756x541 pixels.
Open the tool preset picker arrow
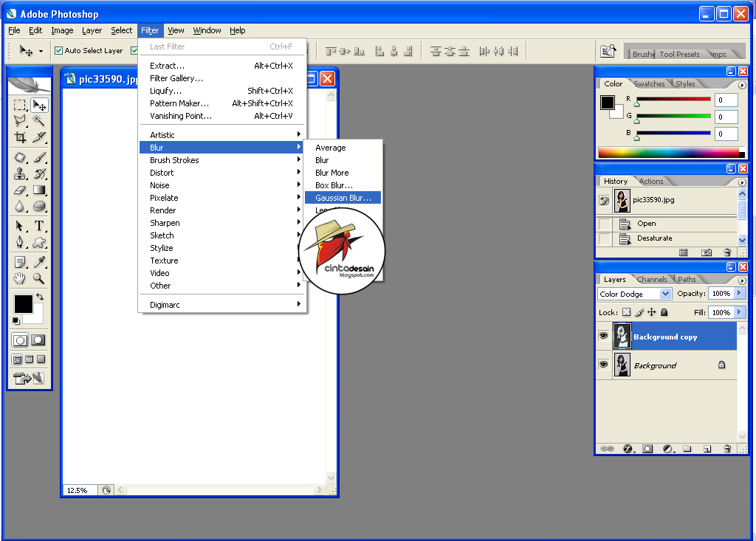pos(41,51)
